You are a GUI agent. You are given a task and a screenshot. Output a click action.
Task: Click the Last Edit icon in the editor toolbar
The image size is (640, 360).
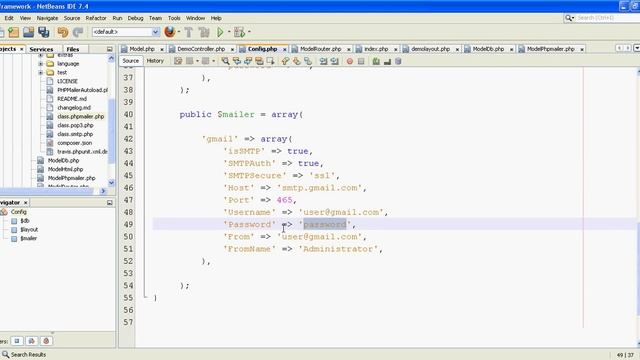click(178, 61)
